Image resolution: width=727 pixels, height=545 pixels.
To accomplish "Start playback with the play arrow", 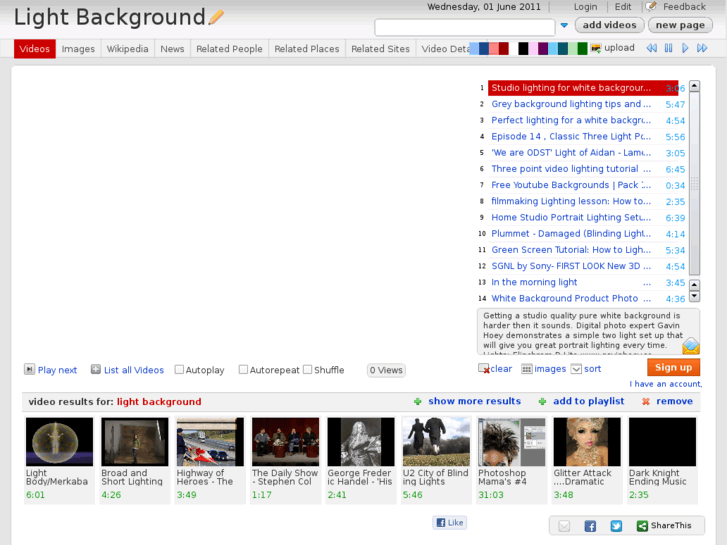I will (x=685, y=48).
